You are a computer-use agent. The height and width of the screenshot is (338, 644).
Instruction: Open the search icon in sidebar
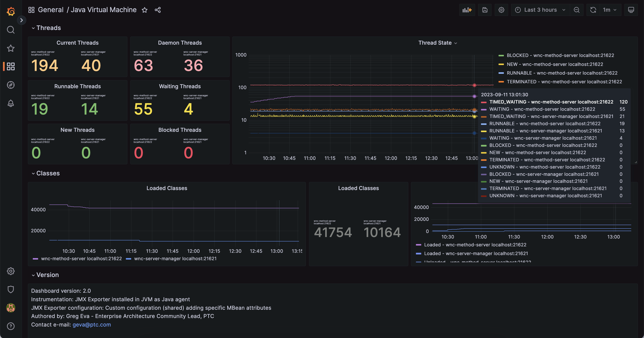[x=10, y=30]
